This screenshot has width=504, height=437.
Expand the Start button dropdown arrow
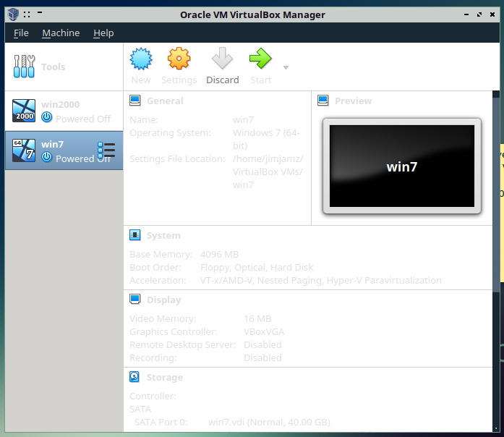pyautogui.click(x=286, y=67)
